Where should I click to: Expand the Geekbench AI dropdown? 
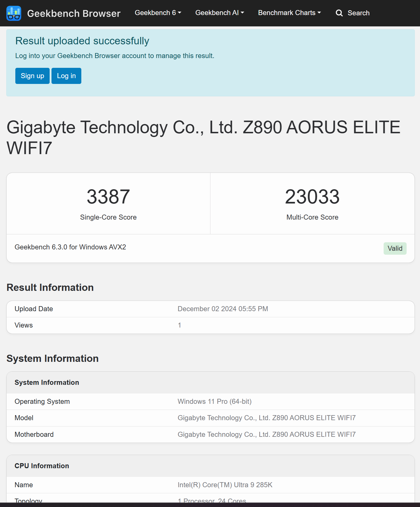[219, 13]
